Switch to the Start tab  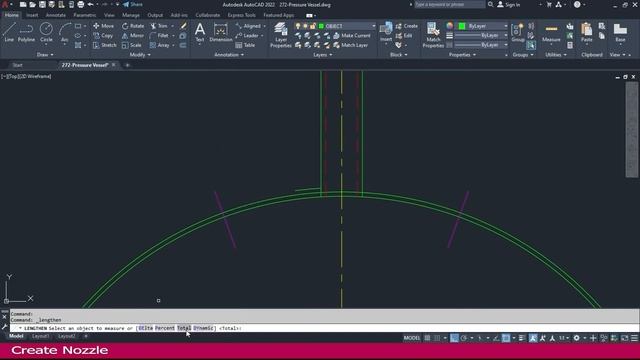(18, 65)
